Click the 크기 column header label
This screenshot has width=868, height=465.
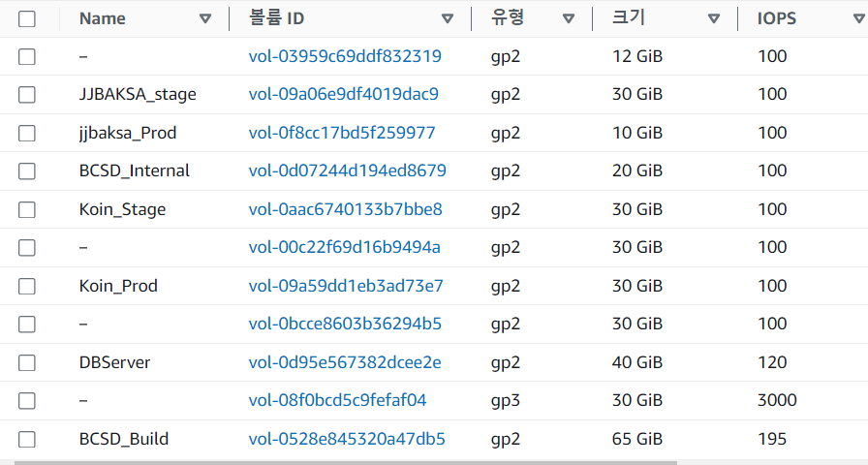pyautogui.click(x=629, y=18)
